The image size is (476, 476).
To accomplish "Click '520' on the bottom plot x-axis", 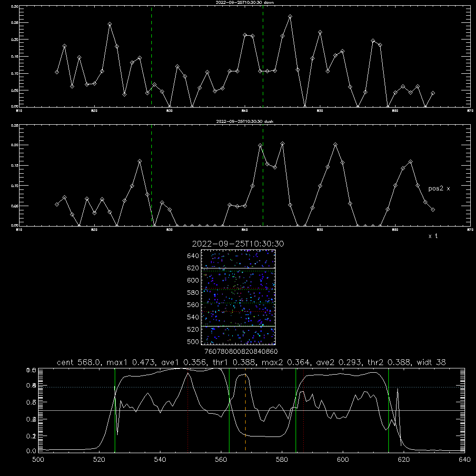I will point(99,460).
